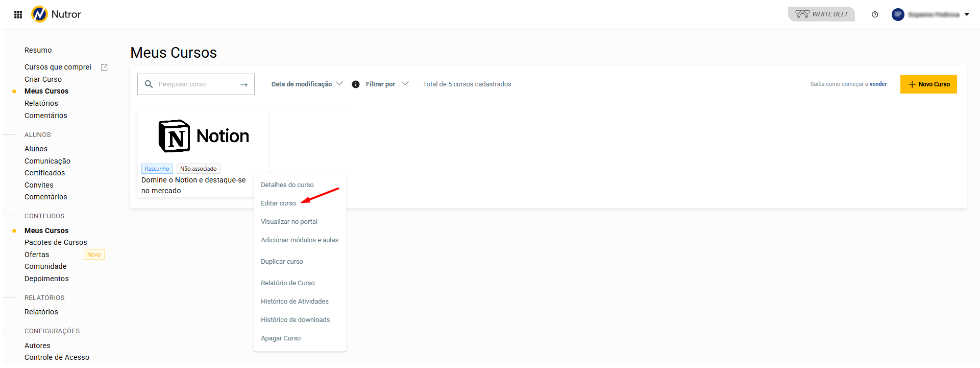Image resolution: width=980 pixels, height=368 pixels.
Task: Click the search arrow submit icon
Action: tap(244, 84)
